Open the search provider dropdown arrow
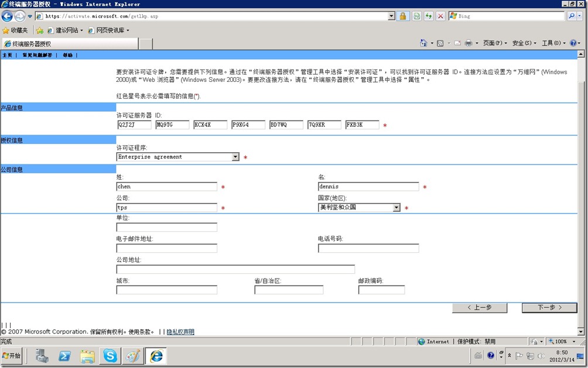Viewport: 588px width, 368px height. pyautogui.click(x=580, y=16)
